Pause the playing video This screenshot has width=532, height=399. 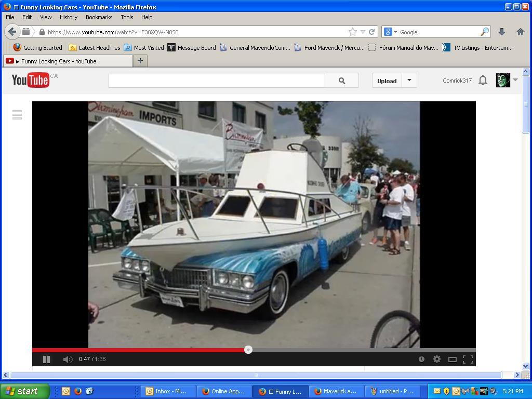[x=46, y=359]
